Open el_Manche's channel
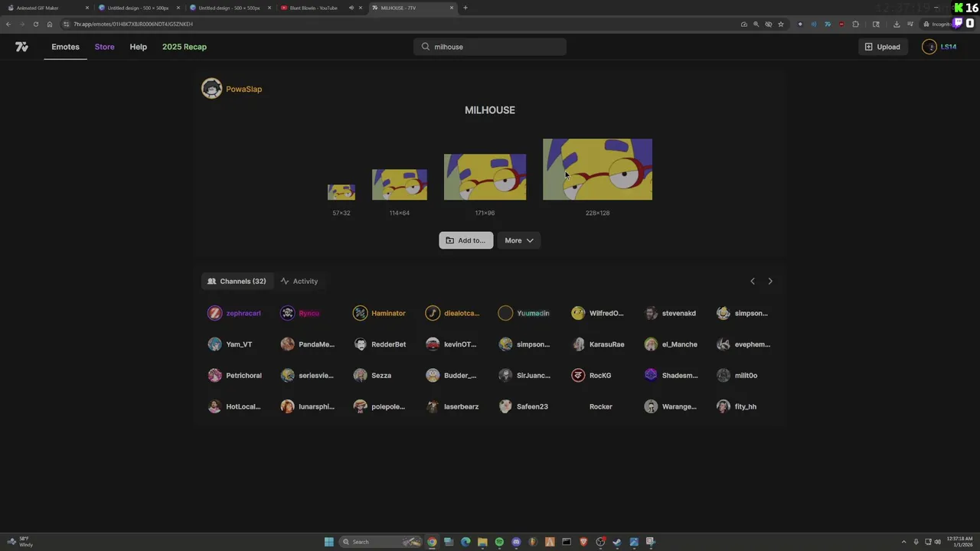This screenshot has width=980, height=551. click(x=671, y=344)
